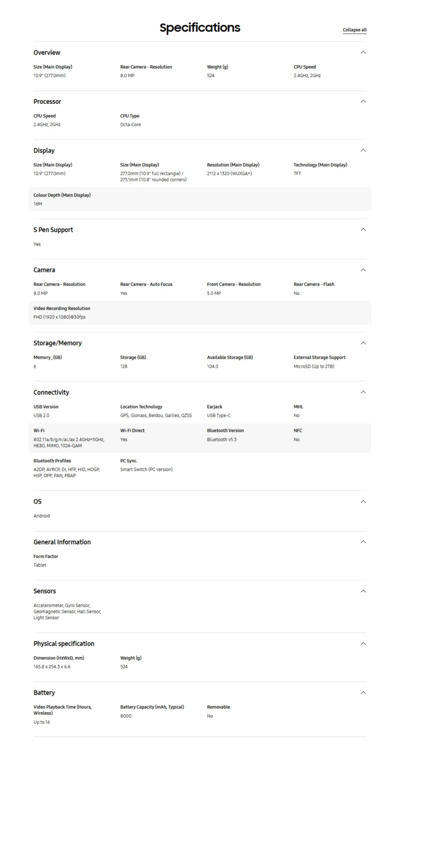
Task: Collapse the Display section chevron
Action: pyautogui.click(x=363, y=150)
